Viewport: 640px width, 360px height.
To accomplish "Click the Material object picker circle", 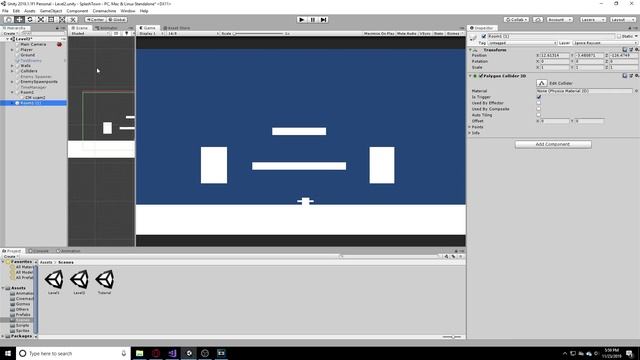I will [x=636, y=91].
